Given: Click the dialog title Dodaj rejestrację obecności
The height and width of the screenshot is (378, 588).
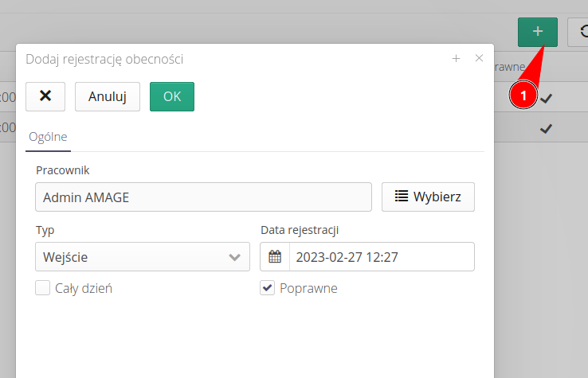Looking at the screenshot, I should 104,59.
